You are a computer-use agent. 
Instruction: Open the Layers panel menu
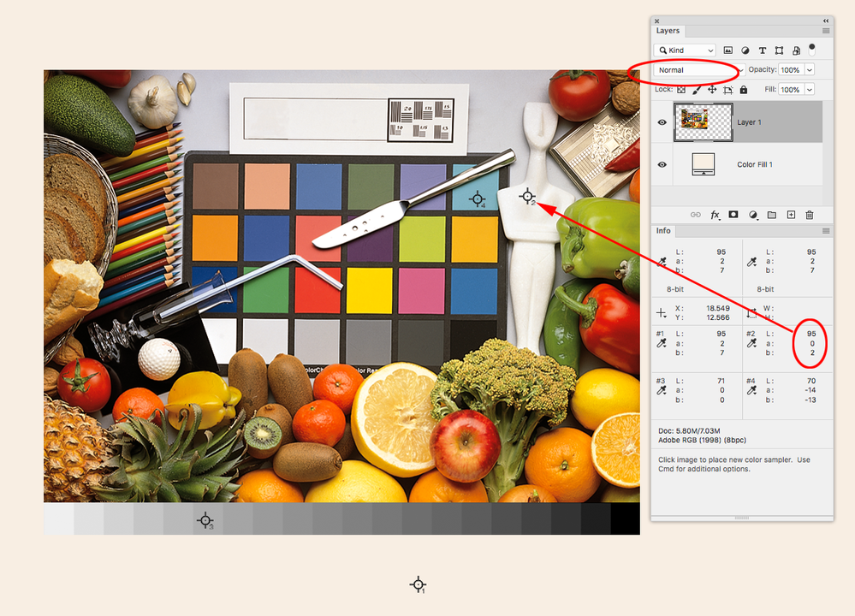click(826, 31)
